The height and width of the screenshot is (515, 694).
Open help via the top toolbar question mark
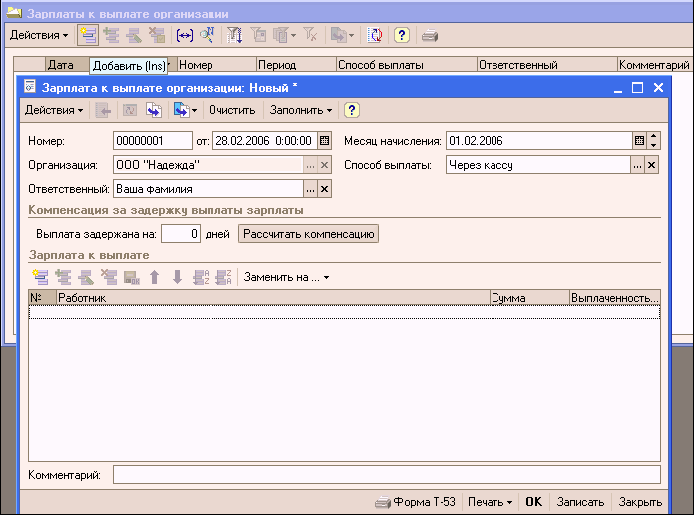point(402,35)
